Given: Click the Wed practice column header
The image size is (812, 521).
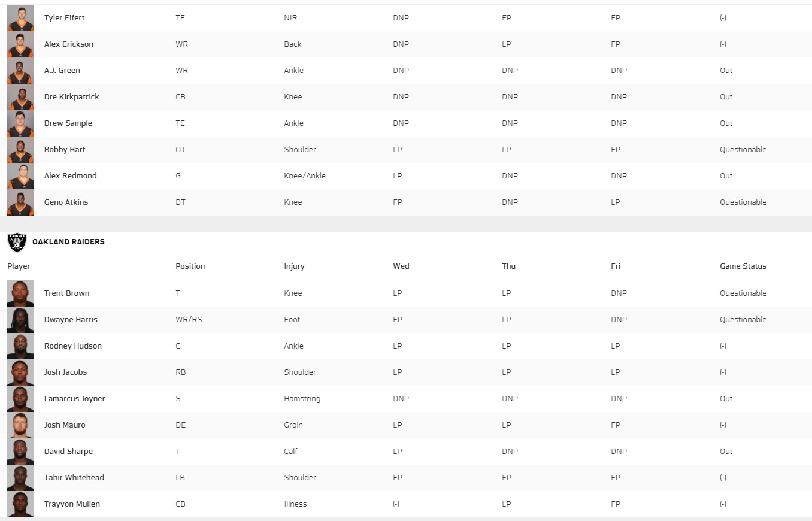Looking at the screenshot, I should 401,266.
